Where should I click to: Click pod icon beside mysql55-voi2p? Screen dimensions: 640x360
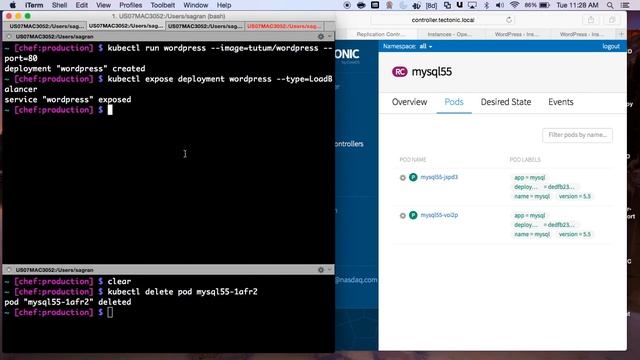[413, 215]
